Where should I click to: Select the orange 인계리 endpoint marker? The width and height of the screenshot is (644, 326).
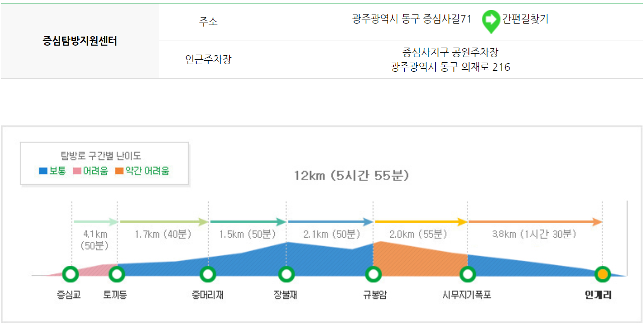point(601,274)
